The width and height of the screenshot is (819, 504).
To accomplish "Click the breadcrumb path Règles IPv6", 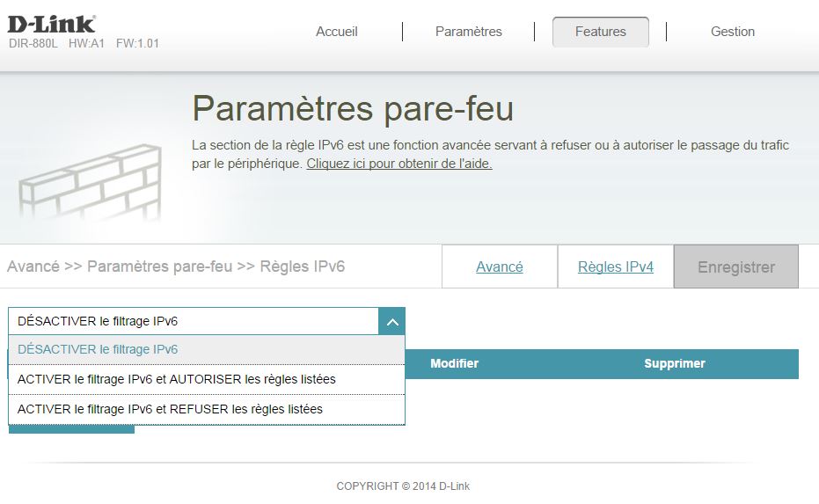I will coord(302,267).
